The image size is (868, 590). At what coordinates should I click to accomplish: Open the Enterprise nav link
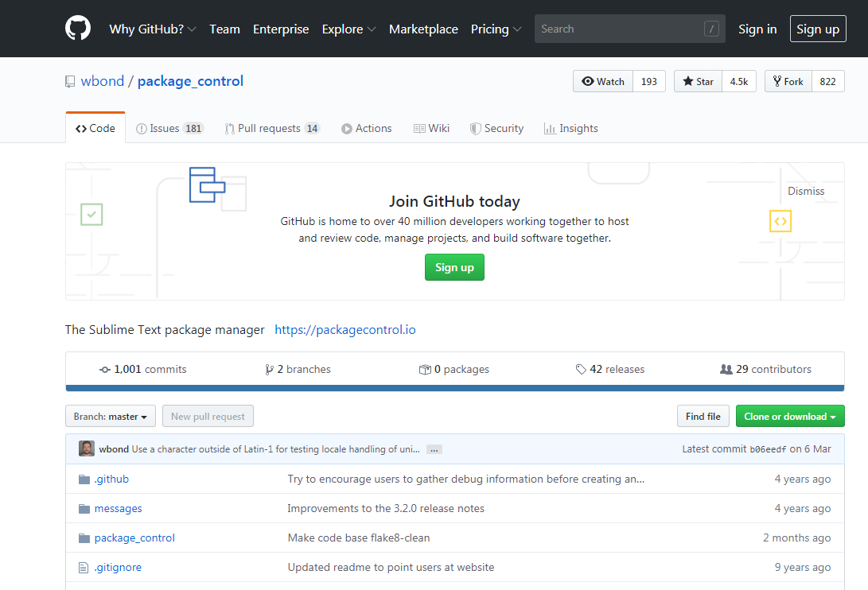281,29
